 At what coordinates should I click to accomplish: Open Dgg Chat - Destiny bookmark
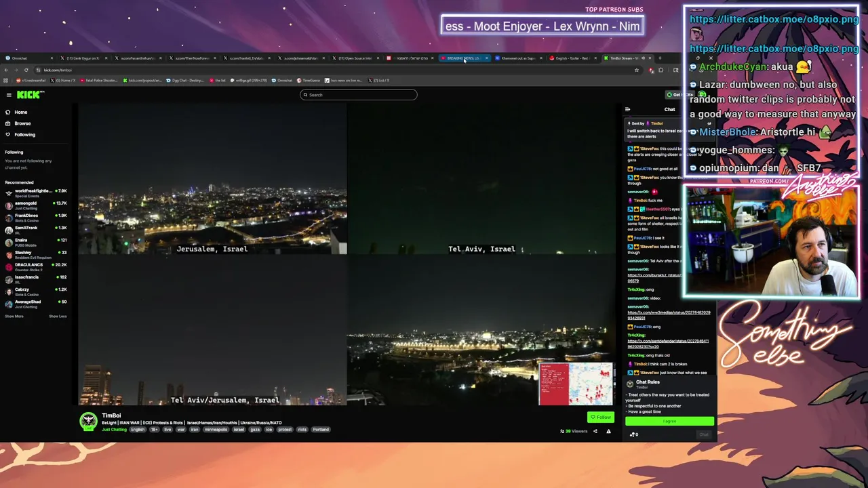(185, 81)
